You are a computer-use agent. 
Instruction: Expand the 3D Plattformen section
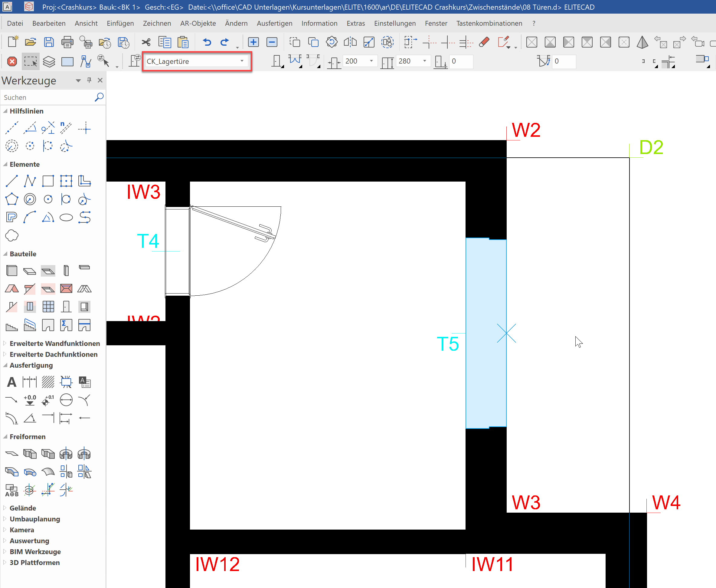pyautogui.click(x=5, y=562)
